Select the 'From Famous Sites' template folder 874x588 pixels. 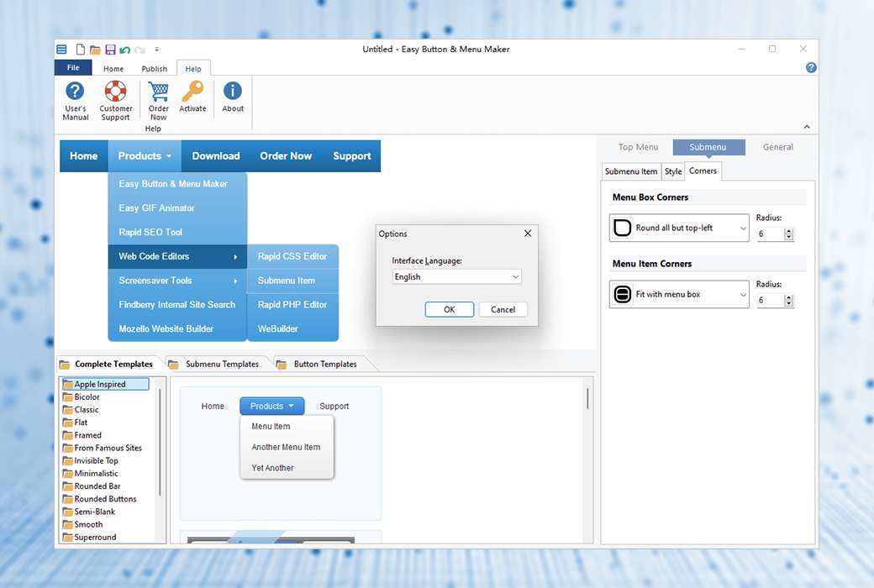click(x=103, y=448)
